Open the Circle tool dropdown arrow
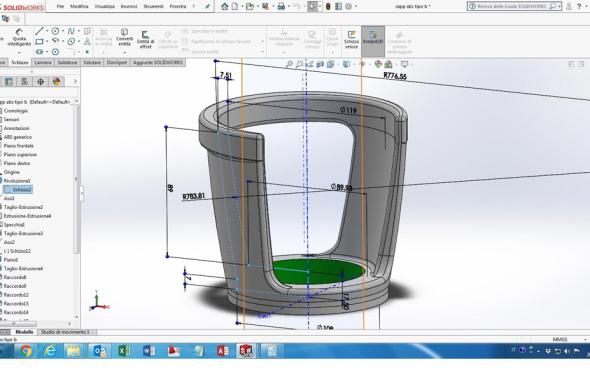This screenshot has width=590, height=390. [62, 31]
